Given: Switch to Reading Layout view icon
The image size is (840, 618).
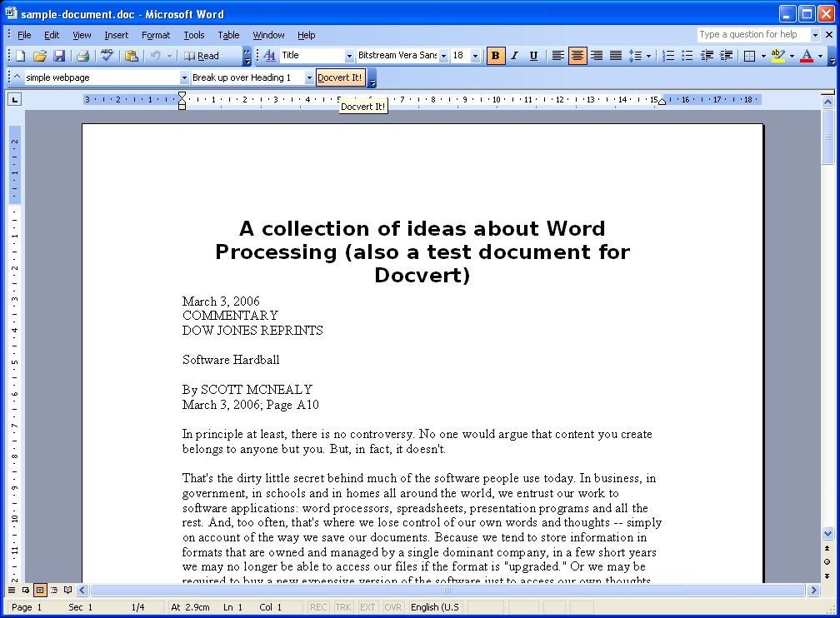Looking at the screenshot, I should click(x=68, y=591).
